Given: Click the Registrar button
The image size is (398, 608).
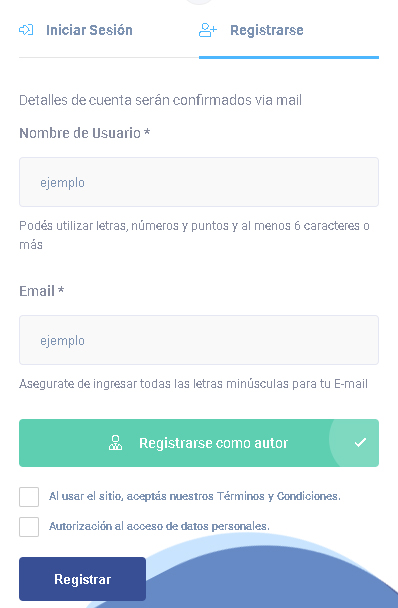Looking at the screenshot, I should point(83,579).
